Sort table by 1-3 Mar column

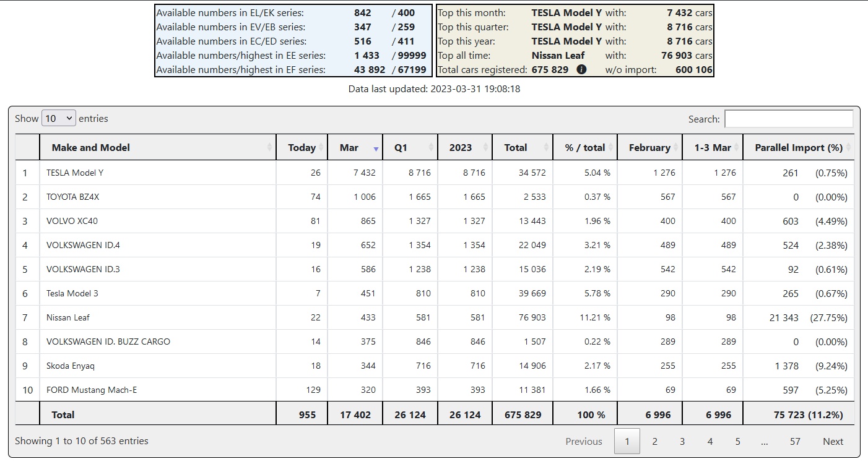tap(713, 147)
